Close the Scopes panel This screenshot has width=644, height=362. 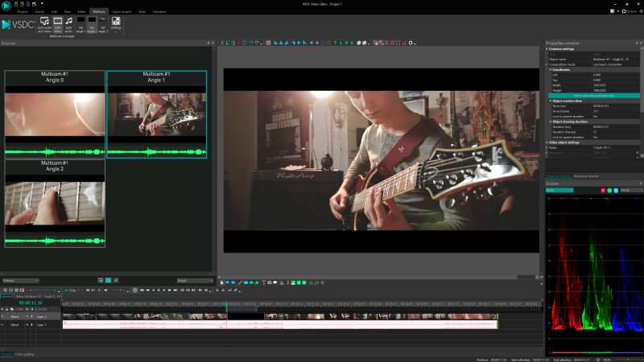coord(641,183)
